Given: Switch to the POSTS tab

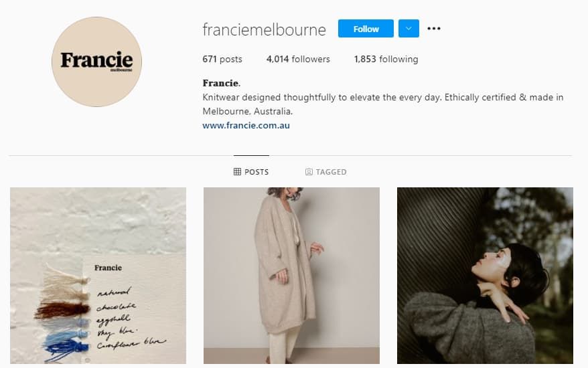Looking at the screenshot, I should [x=251, y=172].
